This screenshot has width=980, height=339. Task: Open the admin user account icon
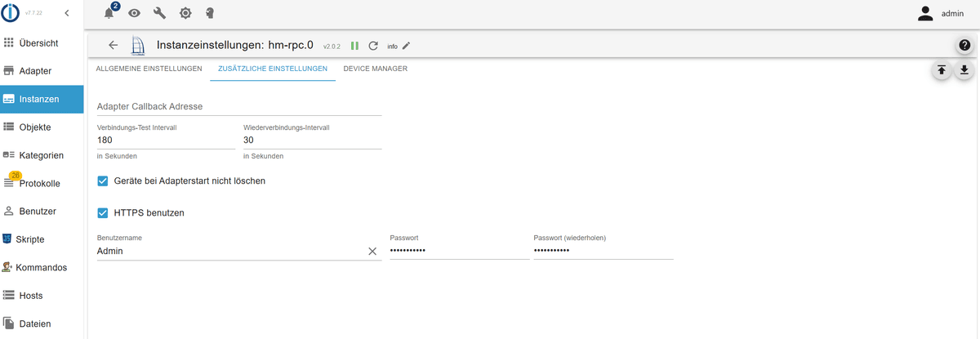click(925, 13)
